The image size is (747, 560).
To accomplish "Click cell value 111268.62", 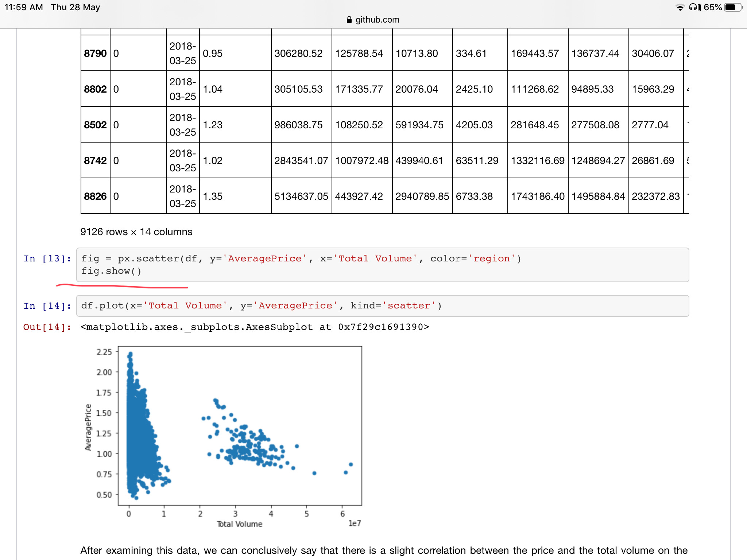I will coord(535,89).
